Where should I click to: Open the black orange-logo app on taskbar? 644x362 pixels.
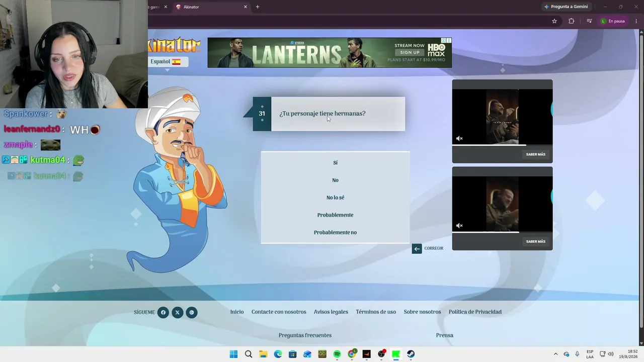[367, 354]
